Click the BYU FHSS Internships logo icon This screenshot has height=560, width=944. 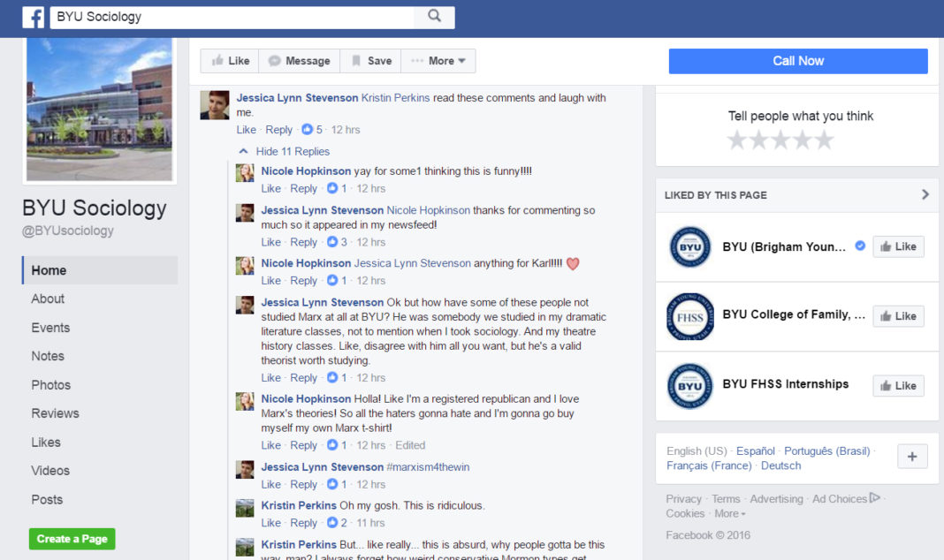(x=689, y=385)
